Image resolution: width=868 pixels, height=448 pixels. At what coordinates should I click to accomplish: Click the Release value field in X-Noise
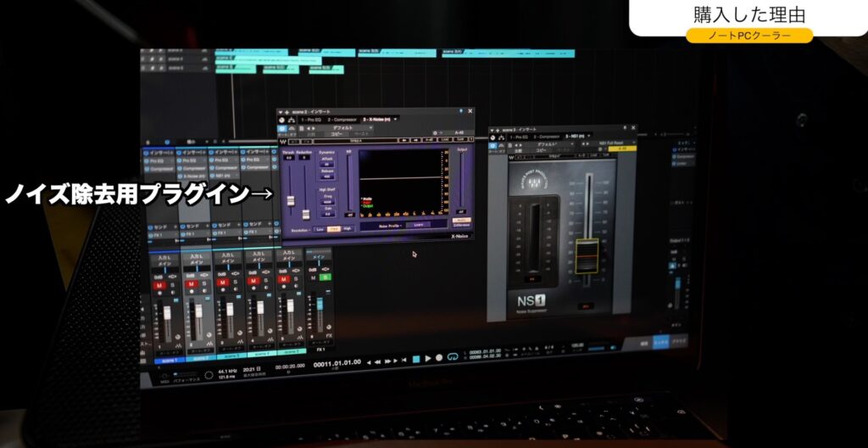(327, 176)
